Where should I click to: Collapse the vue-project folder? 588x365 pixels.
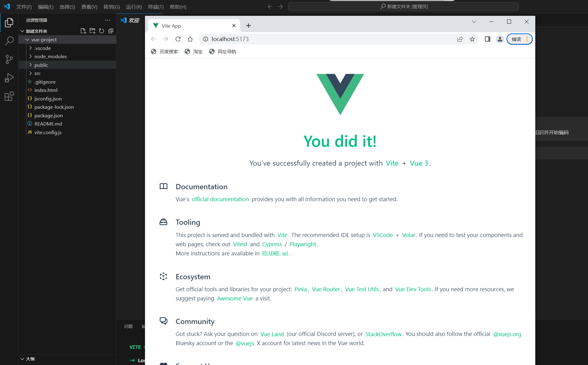(27, 40)
